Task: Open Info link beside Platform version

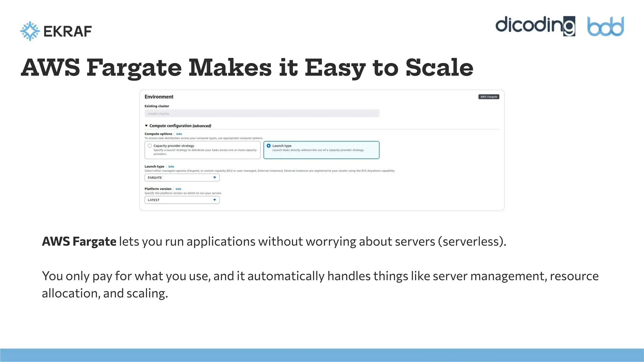Action: [x=178, y=189]
